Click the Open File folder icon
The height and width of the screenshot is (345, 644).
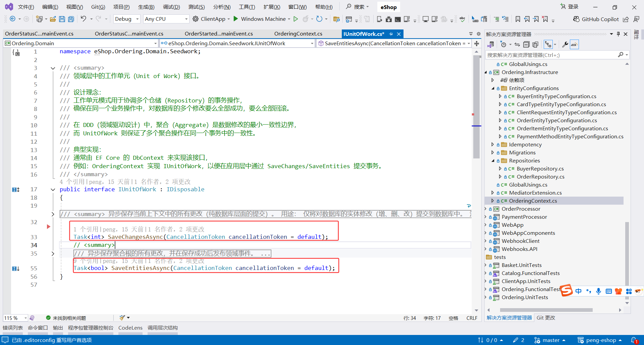click(53, 19)
